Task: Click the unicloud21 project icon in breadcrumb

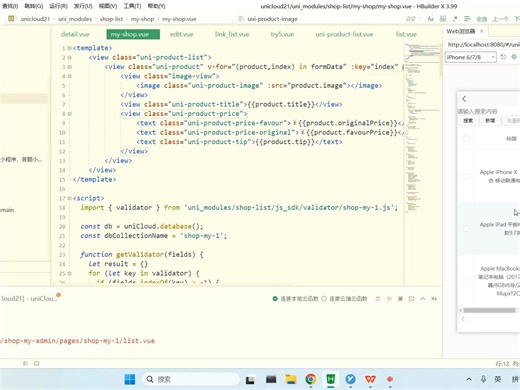Action: 11,19
